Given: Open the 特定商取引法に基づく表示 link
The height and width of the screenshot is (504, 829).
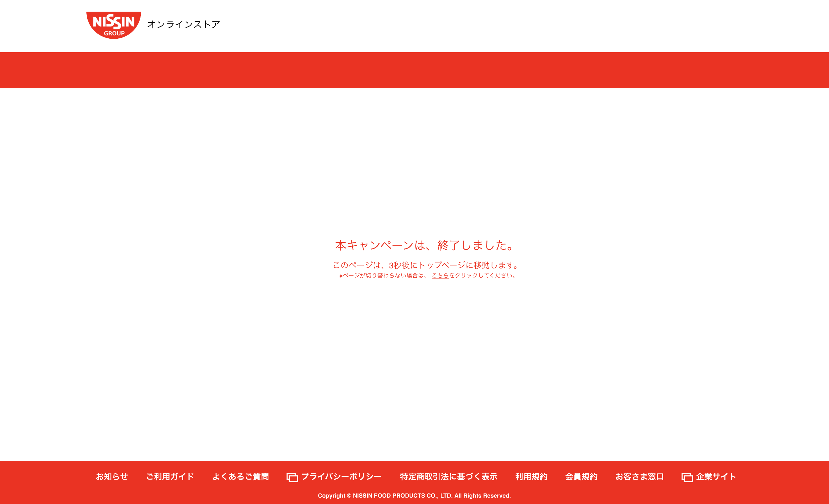Looking at the screenshot, I should [449, 476].
